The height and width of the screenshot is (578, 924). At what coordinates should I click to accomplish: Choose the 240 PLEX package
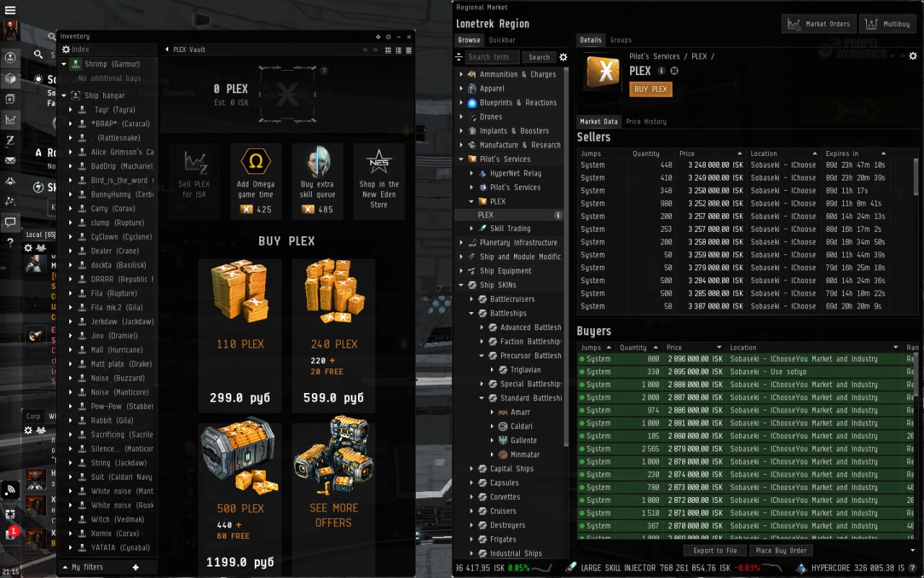[334, 335]
